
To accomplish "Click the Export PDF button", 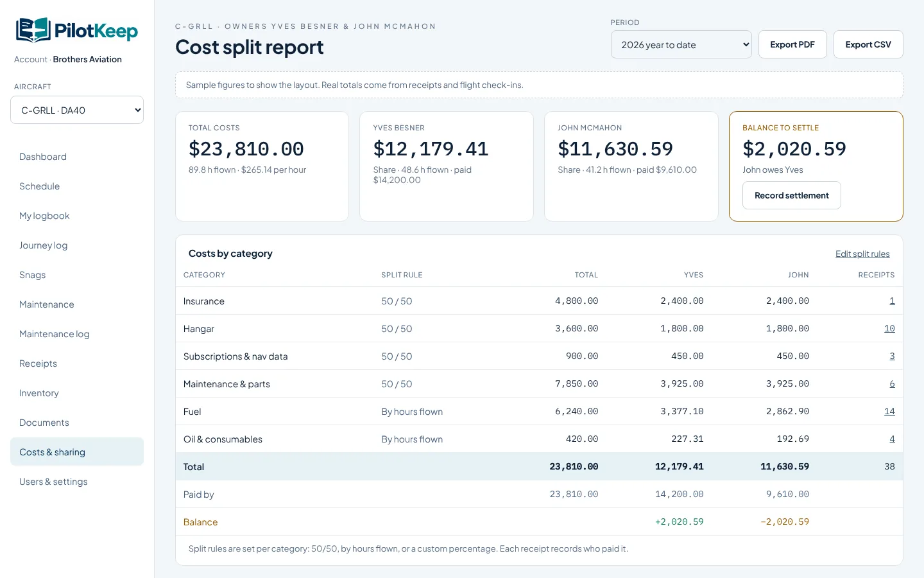I will (x=792, y=44).
